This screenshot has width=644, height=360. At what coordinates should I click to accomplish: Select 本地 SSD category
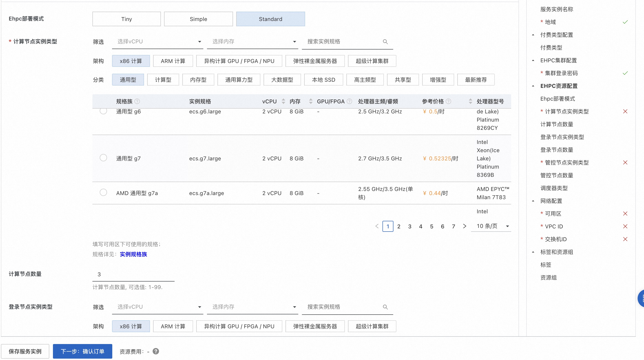324,80
